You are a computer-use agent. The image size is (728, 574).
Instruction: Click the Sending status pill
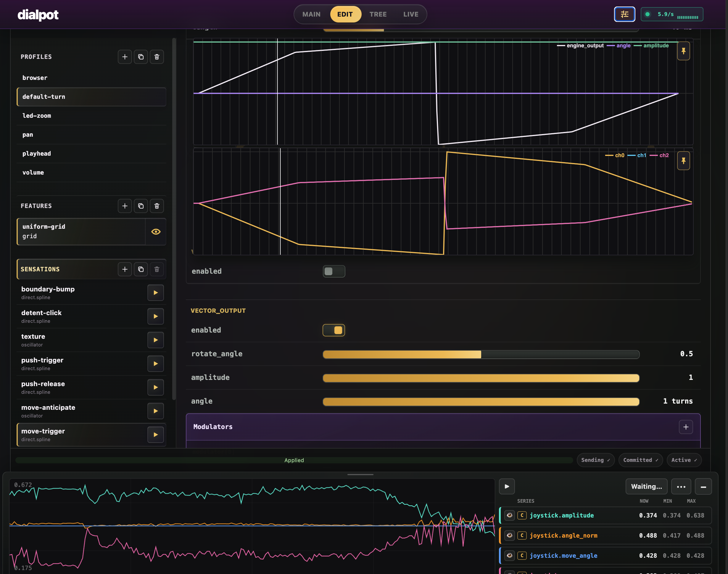[595, 460]
